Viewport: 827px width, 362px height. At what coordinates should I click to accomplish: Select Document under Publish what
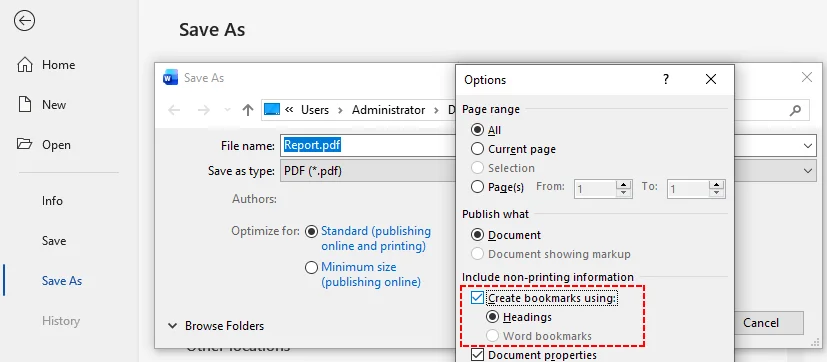pos(477,235)
